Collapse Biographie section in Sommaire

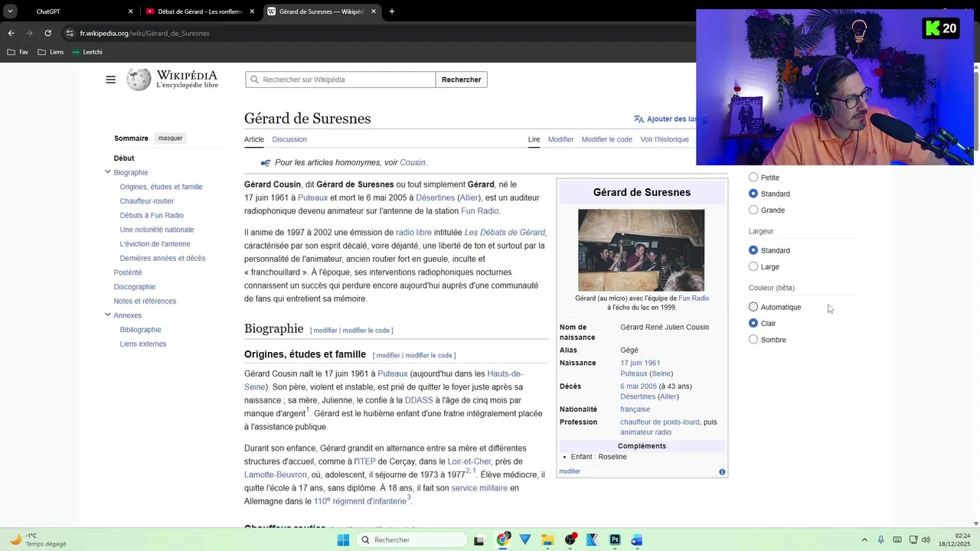click(x=107, y=172)
